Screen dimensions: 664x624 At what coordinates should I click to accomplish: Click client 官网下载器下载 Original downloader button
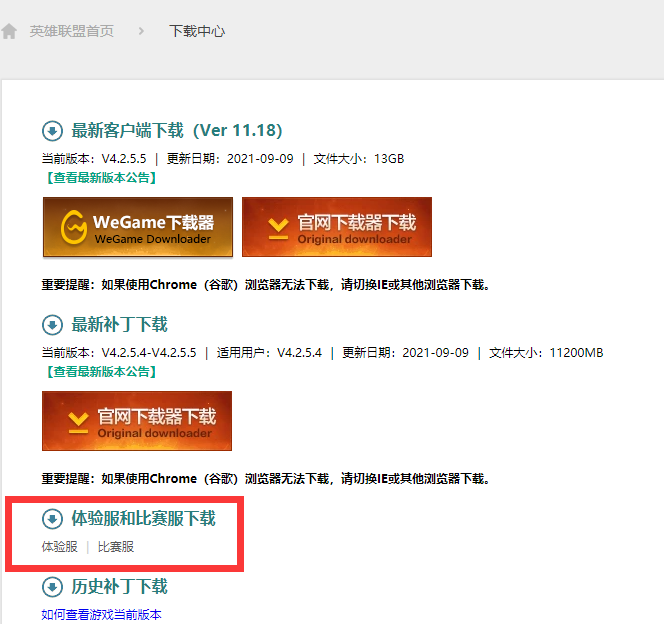click(x=337, y=227)
